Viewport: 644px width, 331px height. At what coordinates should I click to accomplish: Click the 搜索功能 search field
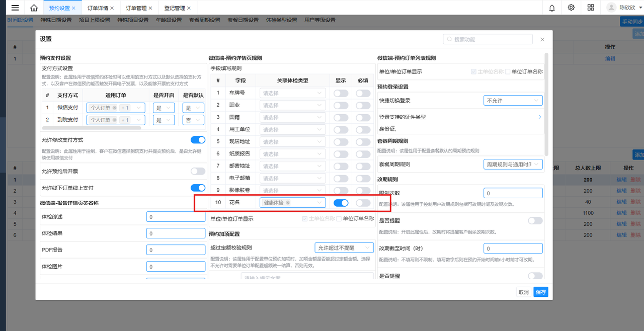tap(491, 39)
